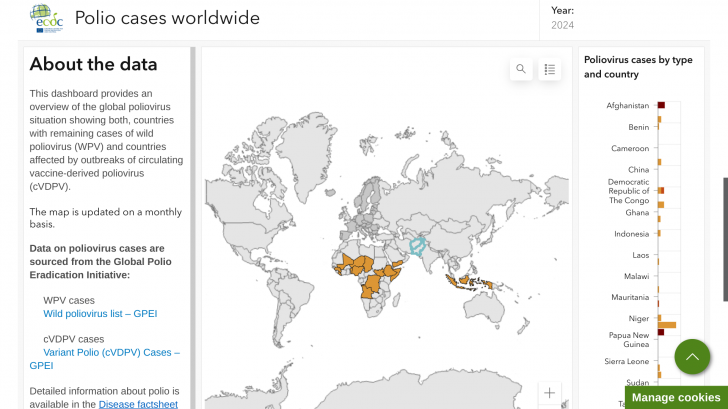Click the Papua New Guinea dark red bar
The image size is (728, 409).
pyautogui.click(x=661, y=332)
